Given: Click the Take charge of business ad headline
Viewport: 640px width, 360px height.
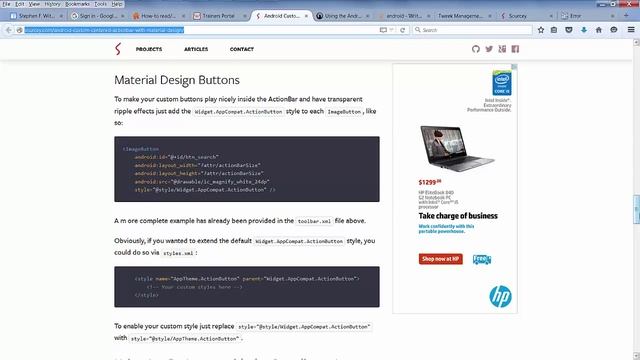Looking at the screenshot, I should click(458, 216).
